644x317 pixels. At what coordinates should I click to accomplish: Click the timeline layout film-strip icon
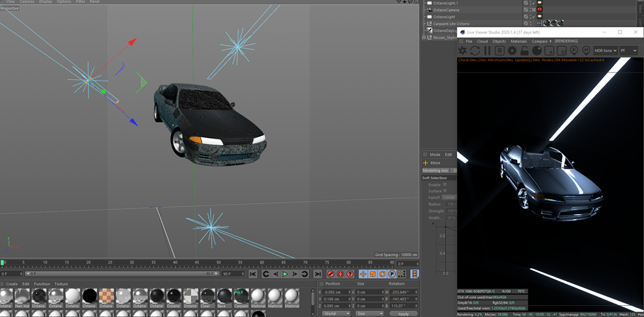(x=415, y=274)
